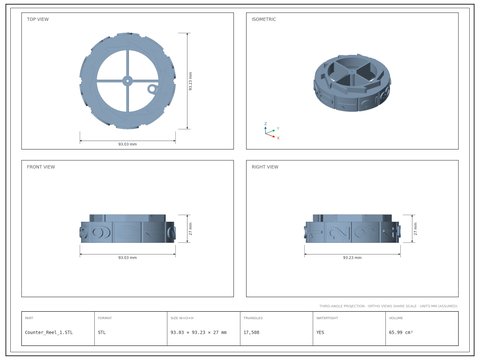Select the right view reel model
Screen dimensions: 480x360
pyautogui.click(x=352, y=228)
